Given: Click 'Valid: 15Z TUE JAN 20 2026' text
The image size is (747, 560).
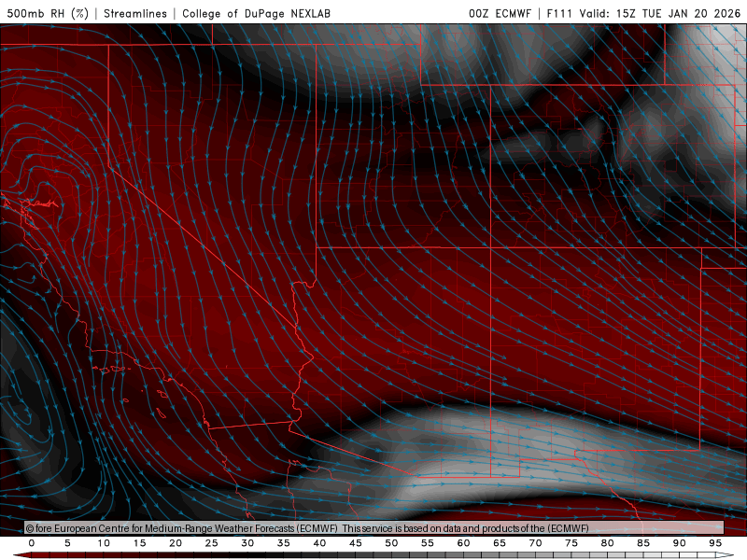Looking at the screenshot, I should coord(660,13).
